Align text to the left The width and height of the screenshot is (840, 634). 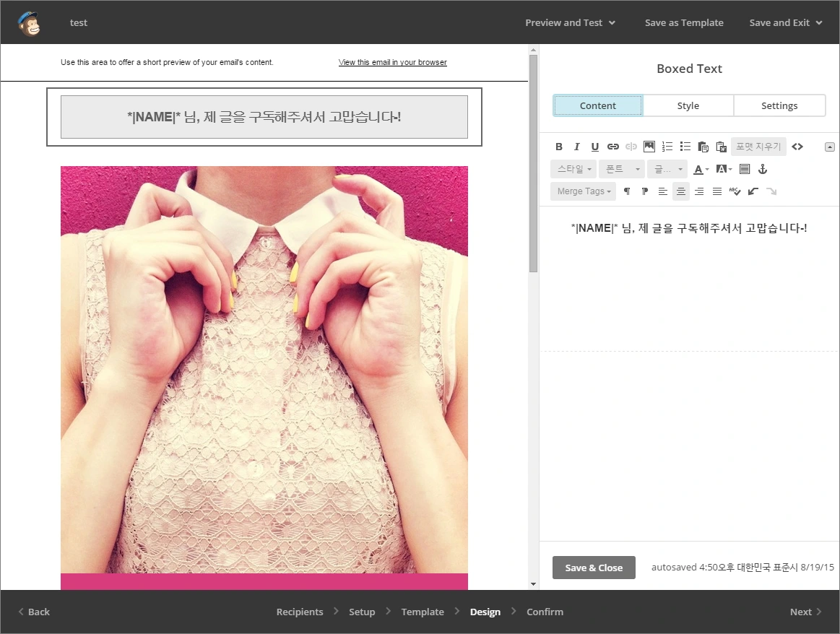click(x=662, y=191)
